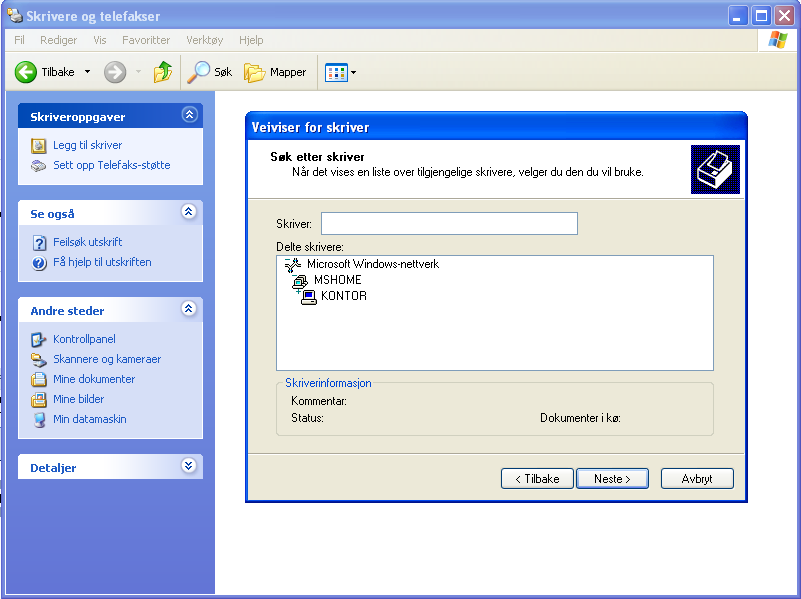
Task: Select Microsoft Windows-nettverk tree node
Action: point(373,264)
